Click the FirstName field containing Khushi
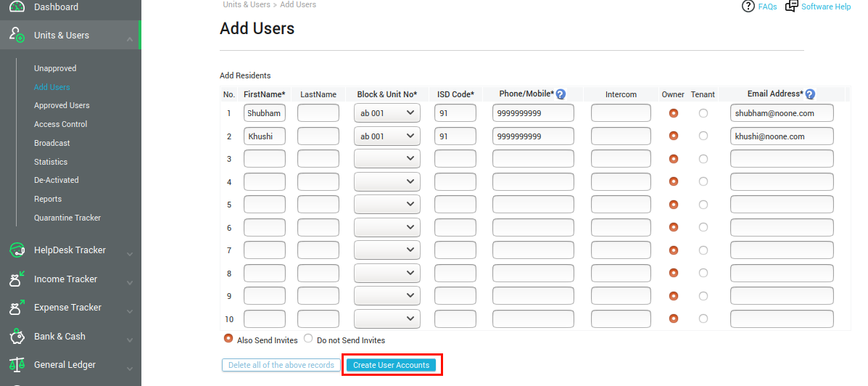 [265, 136]
